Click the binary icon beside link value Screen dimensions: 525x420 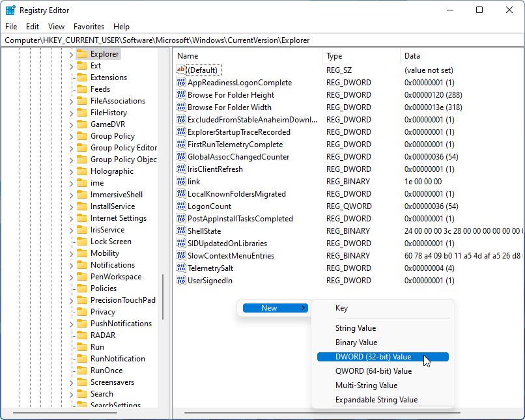tap(181, 182)
